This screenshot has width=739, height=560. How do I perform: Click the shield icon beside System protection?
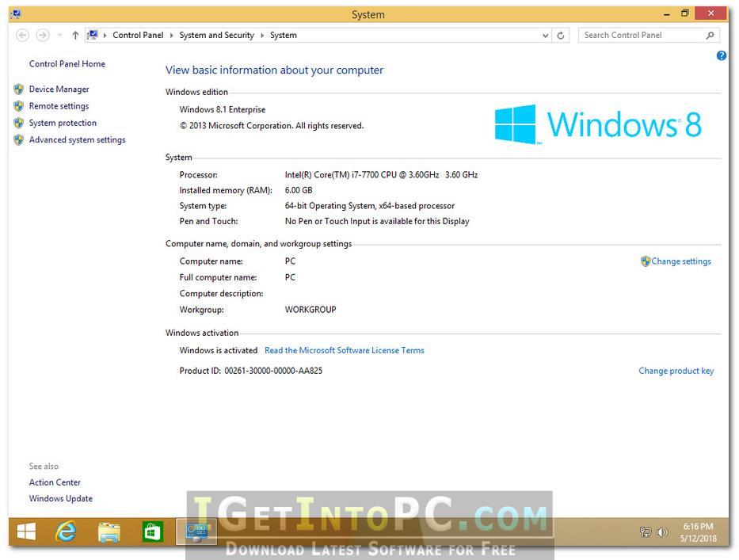(x=18, y=123)
